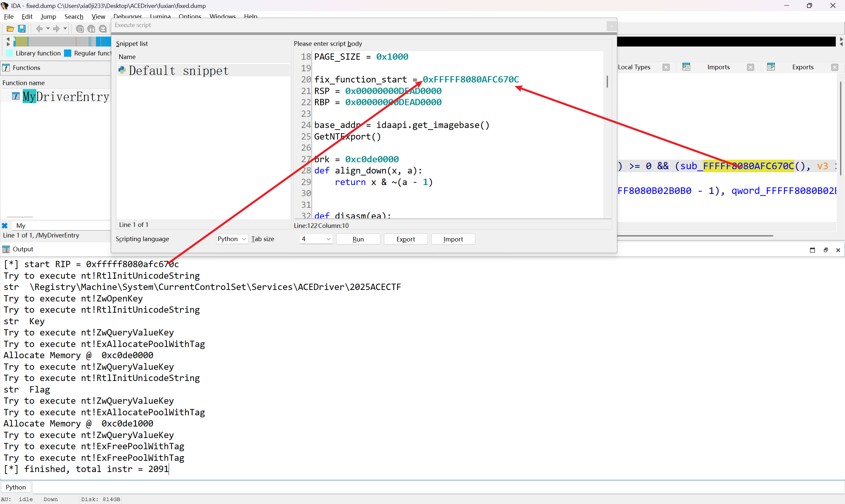Open the Scripting language Python dropdown
This screenshot has width=845, height=504.
click(x=232, y=239)
